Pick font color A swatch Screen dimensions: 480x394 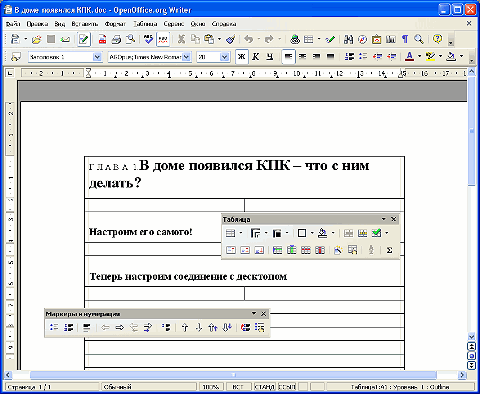coord(410,57)
